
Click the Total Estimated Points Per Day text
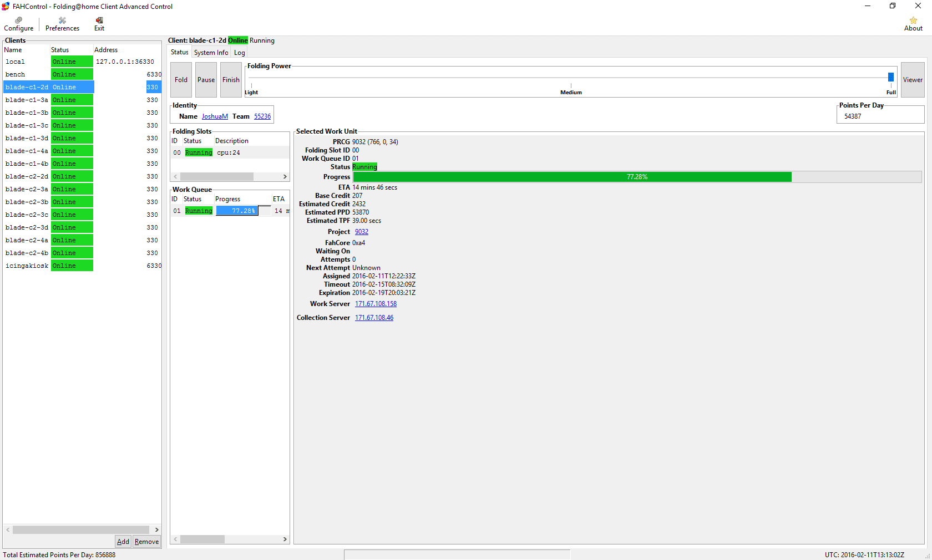[x=59, y=555]
